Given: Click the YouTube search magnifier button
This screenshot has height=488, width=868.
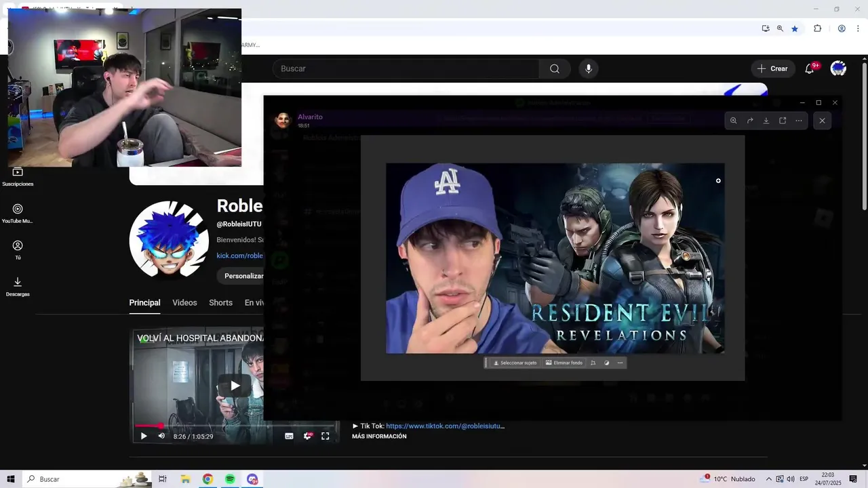Looking at the screenshot, I should tap(555, 68).
